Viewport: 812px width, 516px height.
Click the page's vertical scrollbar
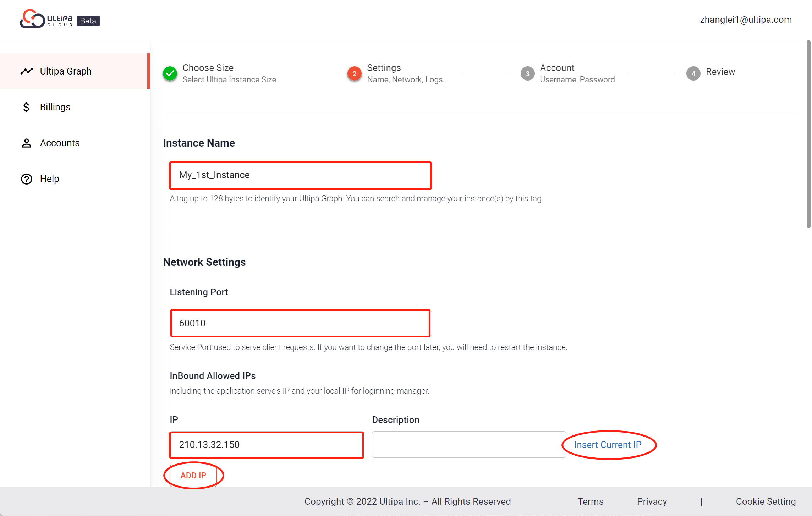coord(808,134)
